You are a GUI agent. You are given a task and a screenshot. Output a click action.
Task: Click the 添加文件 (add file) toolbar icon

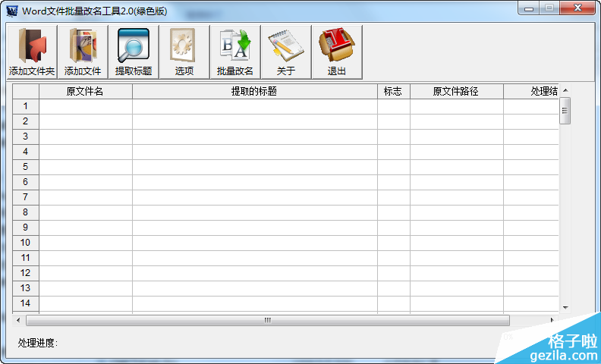coord(83,52)
